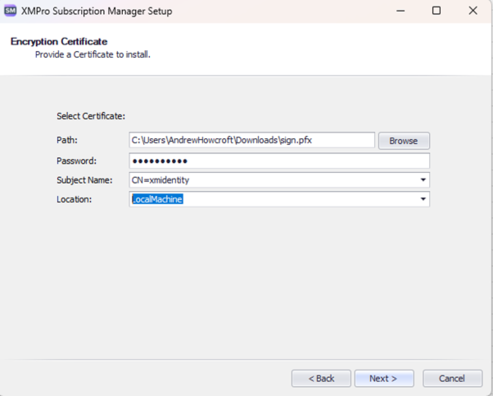Click the SM application icon in title bar
The width and height of the screenshot is (493, 396).
click(x=10, y=11)
